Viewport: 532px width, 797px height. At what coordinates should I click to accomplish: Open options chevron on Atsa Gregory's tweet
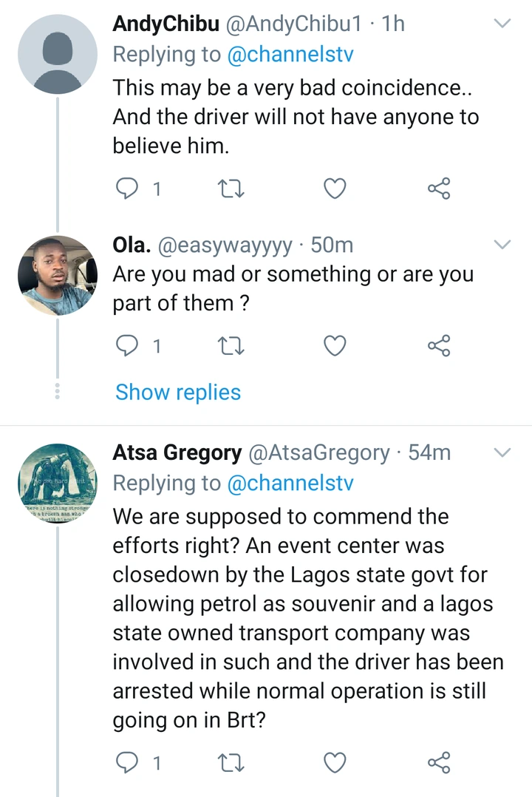coord(502,452)
